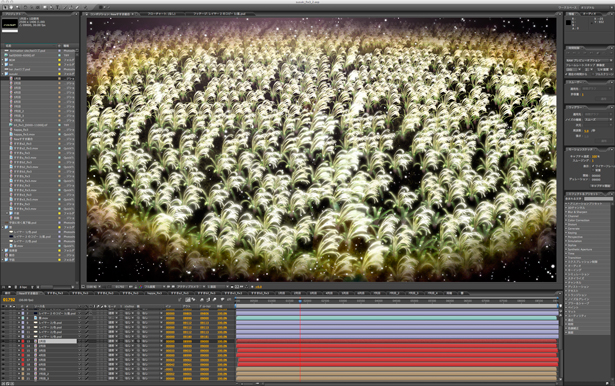Open the active camera view dropdown
The width and height of the screenshot is (615, 386).
pos(191,287)
